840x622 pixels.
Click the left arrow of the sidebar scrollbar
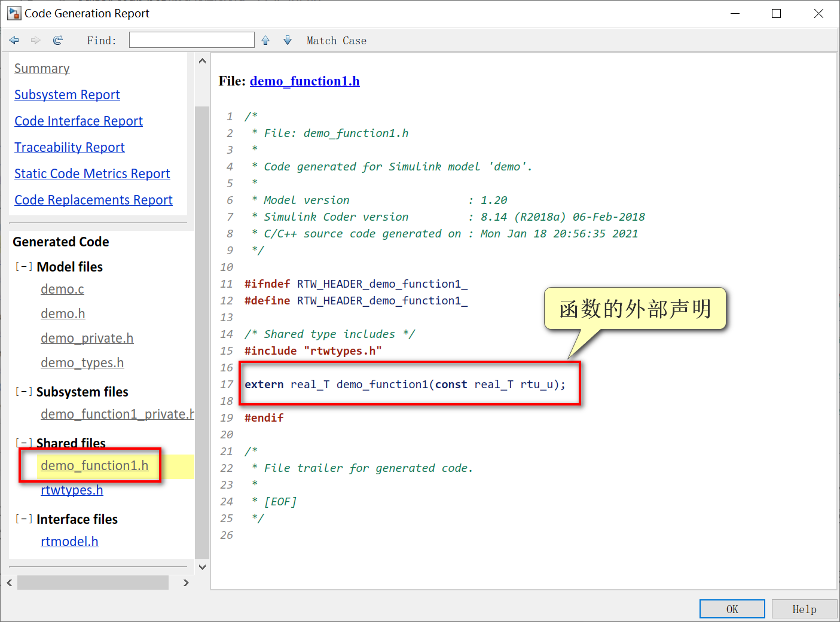(9, 583)
